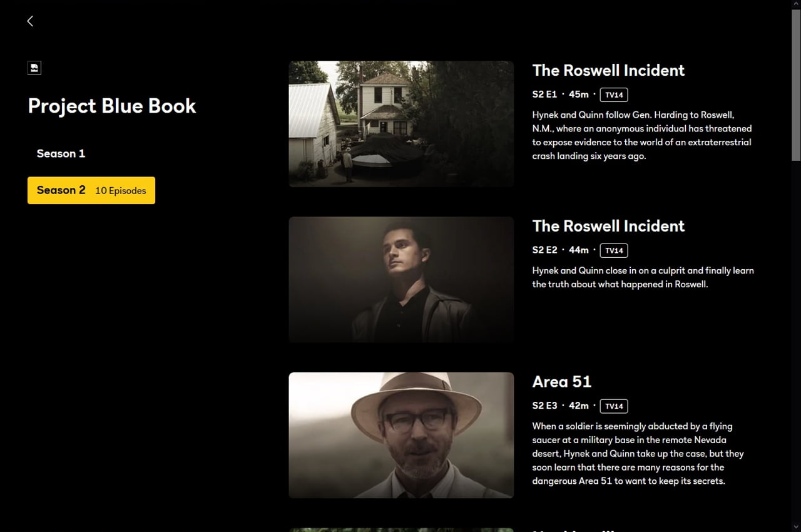Open the partially visible fourth episode thumbnail
This screenshot has width=801, height=532.
click(x=401, y=530)
